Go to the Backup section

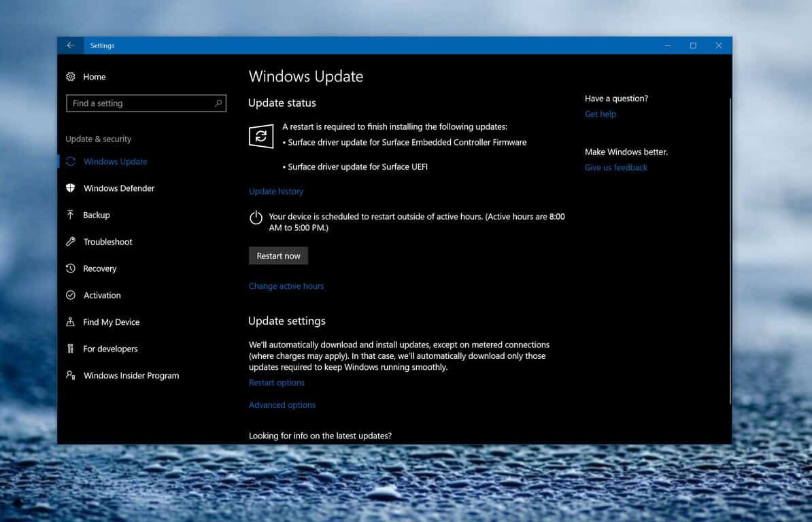coord(97,215)
